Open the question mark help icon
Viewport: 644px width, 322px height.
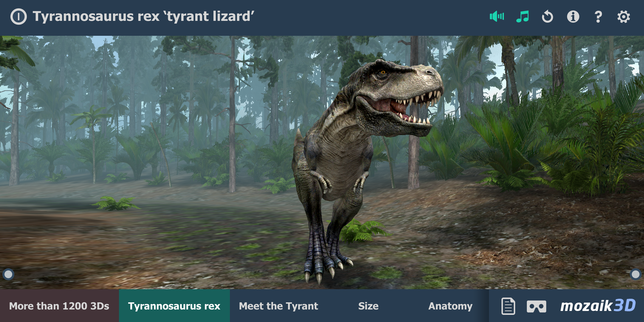pos(598,17)
